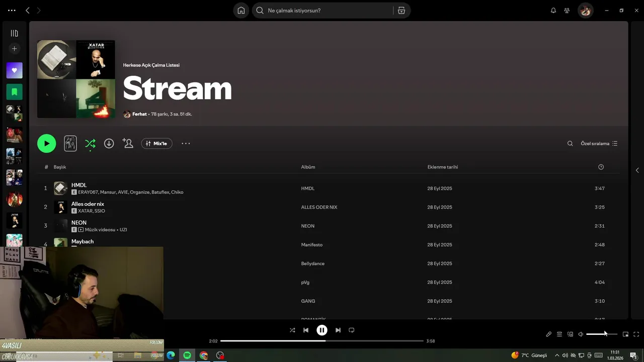644x362 pixels.
Task: Open the pVg album link
Action: [305, 283]
